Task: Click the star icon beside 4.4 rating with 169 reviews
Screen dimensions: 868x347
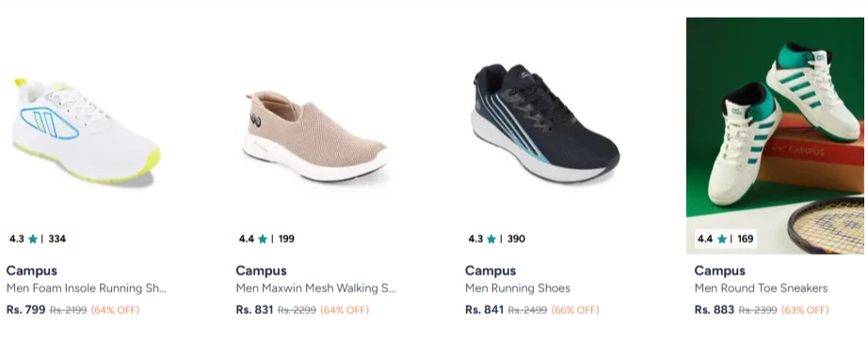Action: [x=721, y=239]
